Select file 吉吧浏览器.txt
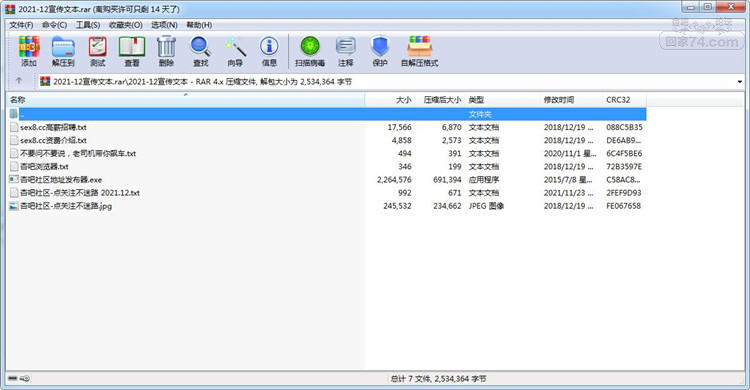Viewport: 750px width, 390px height. (44, 167)
